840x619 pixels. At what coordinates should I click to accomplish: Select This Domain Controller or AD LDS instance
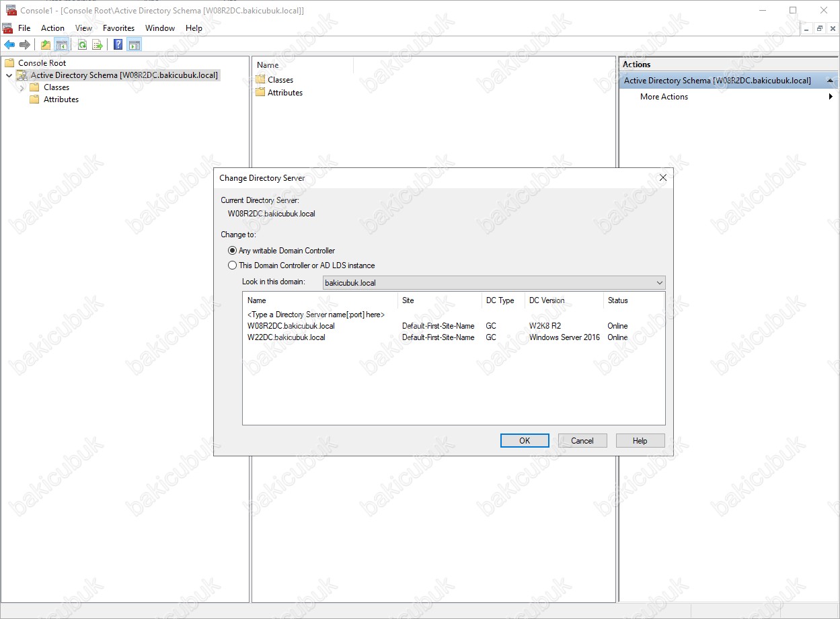tap(233, 265)
